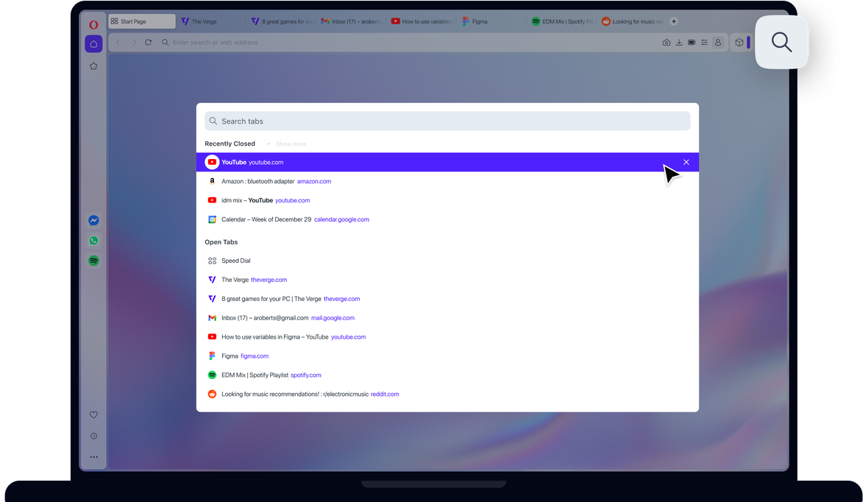Click the Opera logo menu icon
Screen dimensions: 868x502
[93, 24]
